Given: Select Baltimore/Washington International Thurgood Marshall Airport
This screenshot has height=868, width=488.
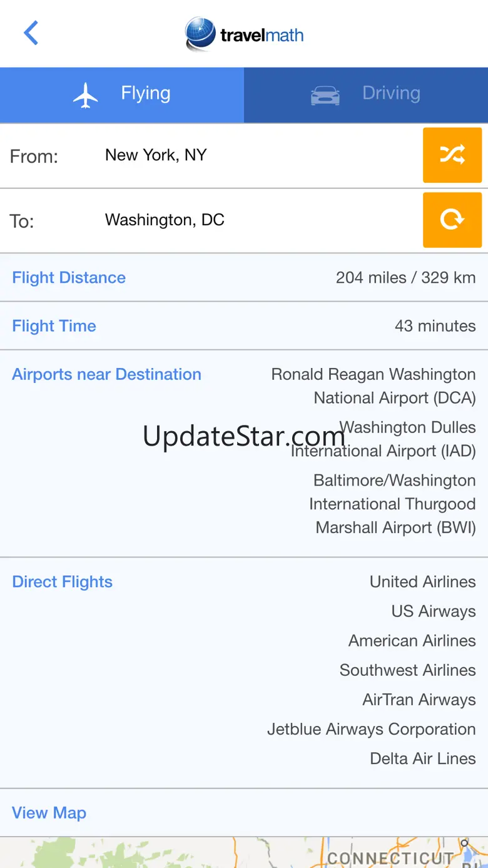Looking at the screenshot, I should click(393, 504).
